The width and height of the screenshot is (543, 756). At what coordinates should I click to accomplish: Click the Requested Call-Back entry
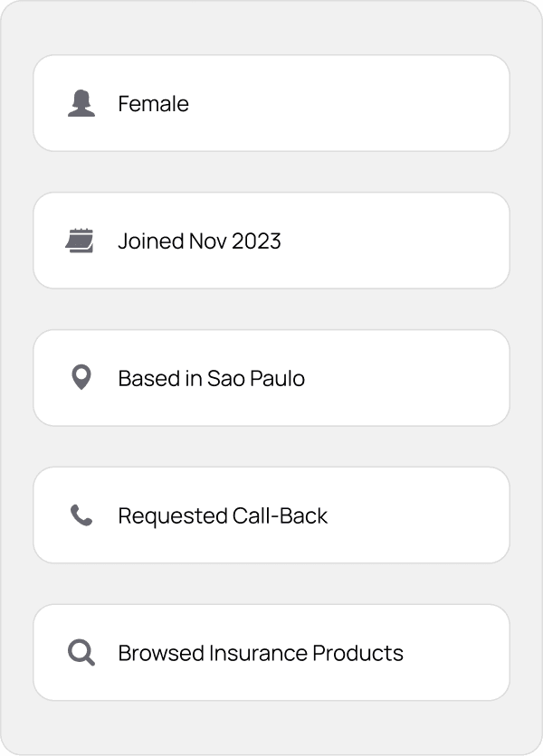271,515
